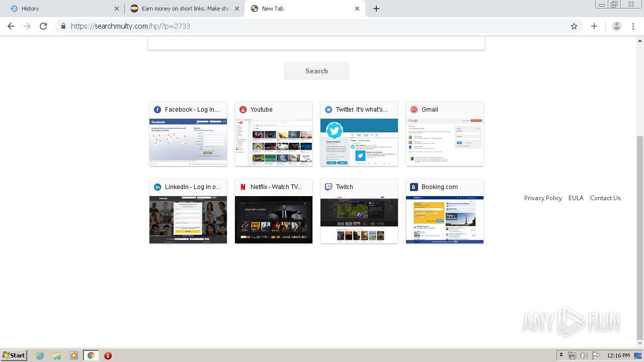
Task: Click the LinkedIn favicon on its tile
Action: 157,187
